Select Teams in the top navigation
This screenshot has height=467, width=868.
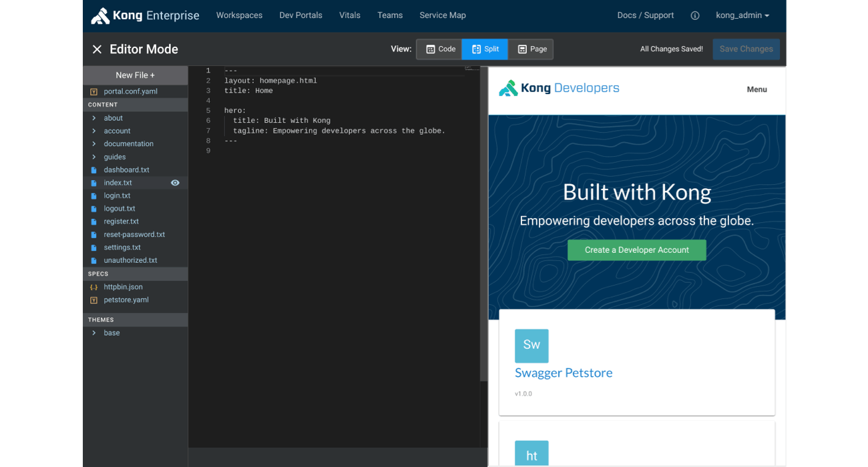[390, 15]
